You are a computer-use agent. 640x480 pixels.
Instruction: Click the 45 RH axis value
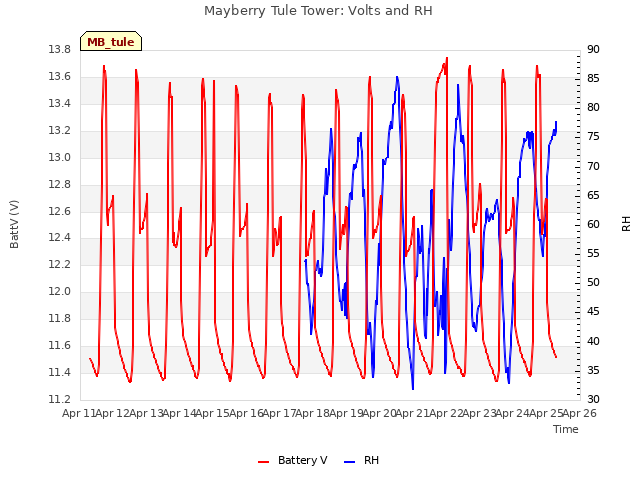(x=593, y=312)
